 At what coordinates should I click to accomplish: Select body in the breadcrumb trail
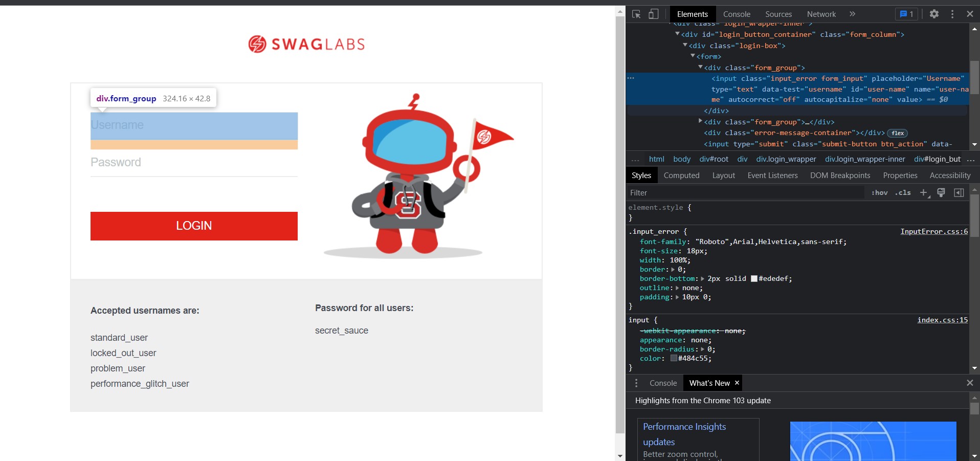pos(682,159)
